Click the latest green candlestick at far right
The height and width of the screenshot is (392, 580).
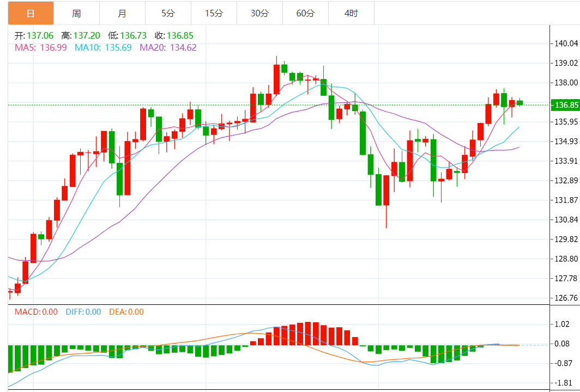point(519,102)
